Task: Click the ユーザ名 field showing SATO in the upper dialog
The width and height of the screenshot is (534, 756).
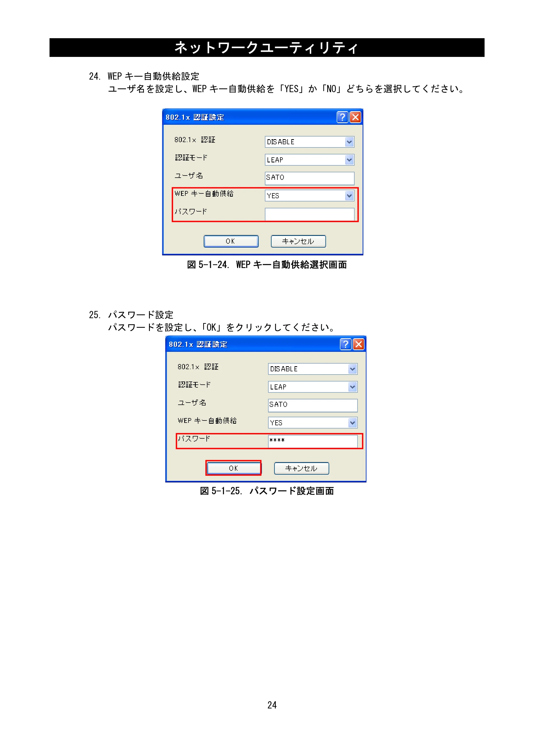Action: click(310, 178)
